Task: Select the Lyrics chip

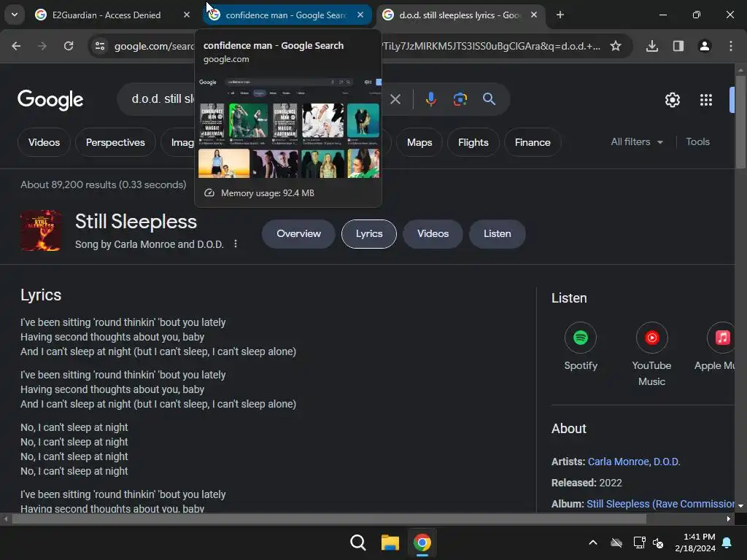Action: (x=368, y=234)
